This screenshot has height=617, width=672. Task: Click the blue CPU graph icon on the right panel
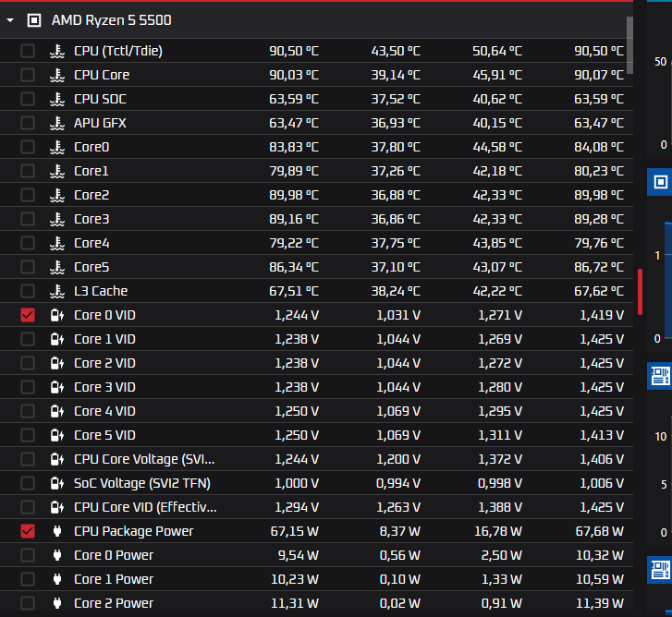(660, 182)
